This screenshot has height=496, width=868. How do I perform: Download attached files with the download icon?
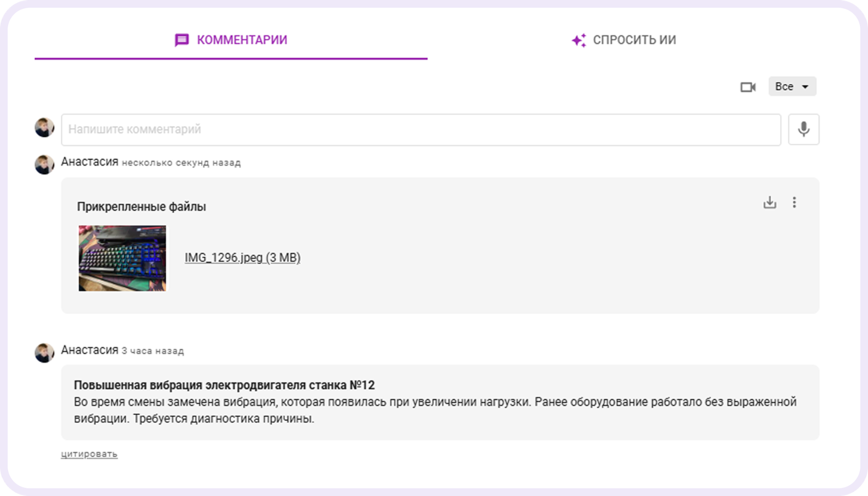769,202
